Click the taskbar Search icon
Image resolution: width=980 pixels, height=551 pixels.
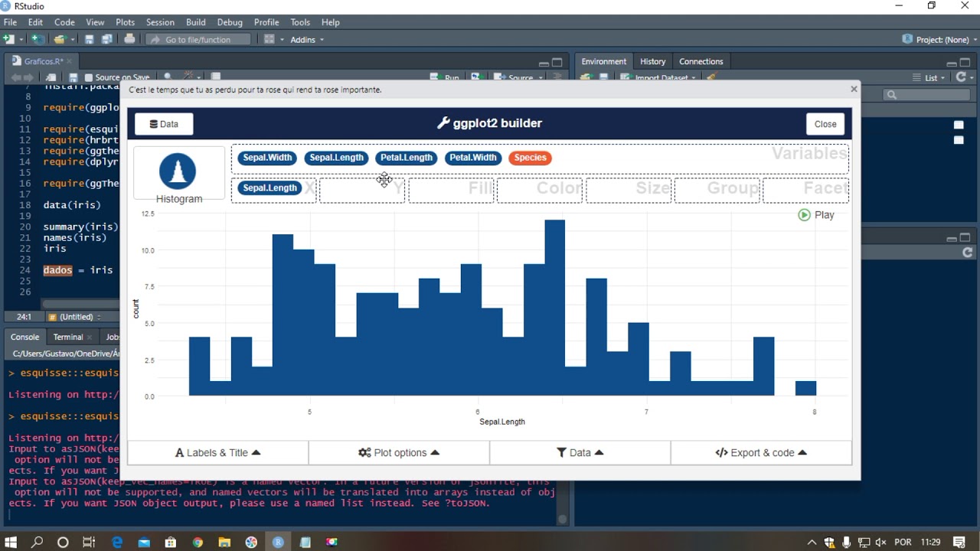click(37, 542)
